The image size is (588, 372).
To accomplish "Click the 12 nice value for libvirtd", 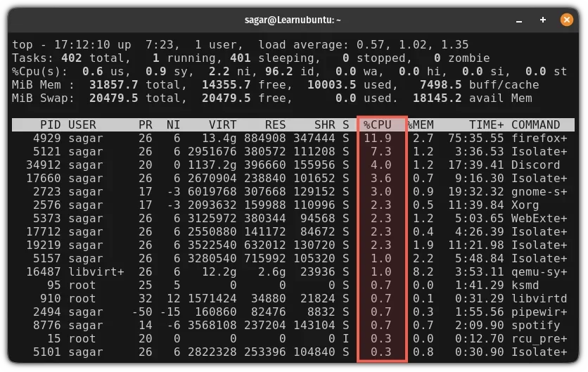I will coord(173,299).
